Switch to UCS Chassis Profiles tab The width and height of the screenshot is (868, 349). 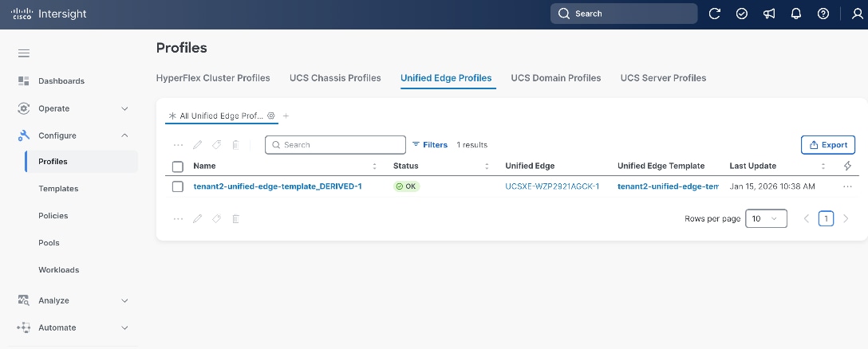tap(335, 78)
